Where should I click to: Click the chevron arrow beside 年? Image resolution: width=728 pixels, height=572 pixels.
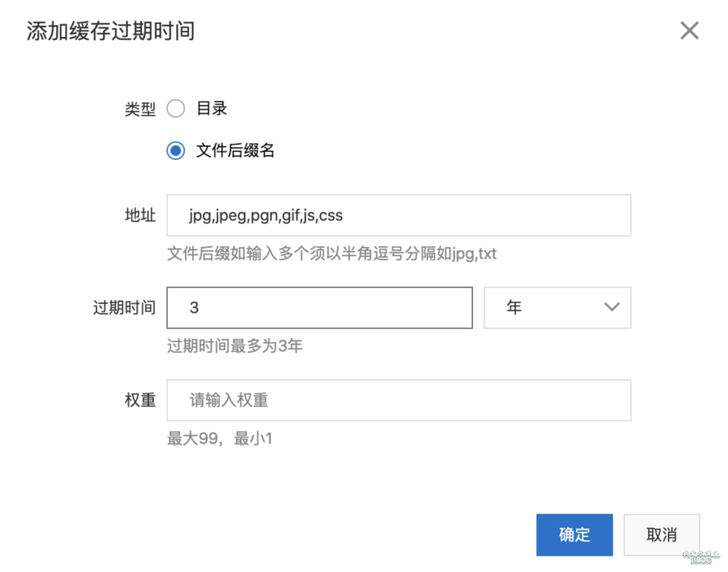[x=611, y=307]
